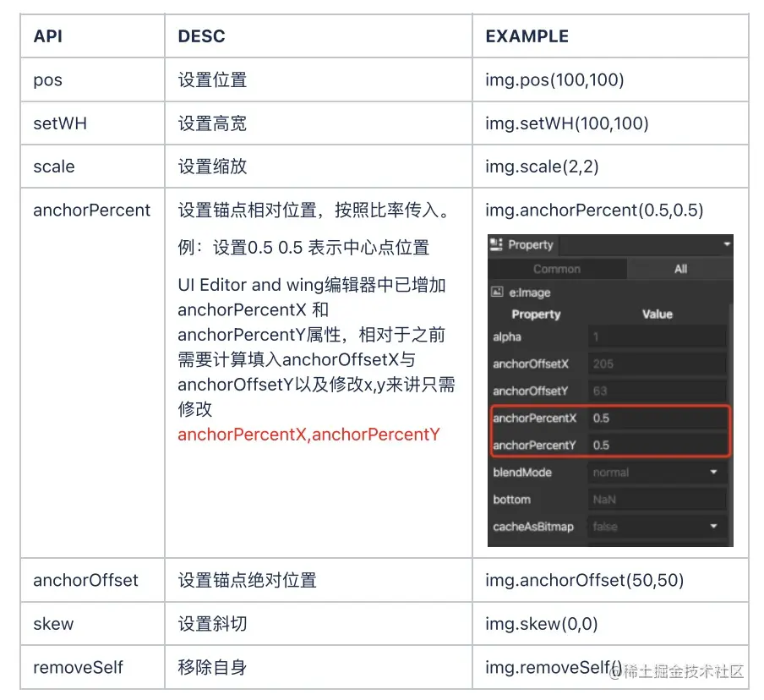Viewport: 764px width, 700px height.
Task: Click the e:Image component icon
Action: click(496, 292)
